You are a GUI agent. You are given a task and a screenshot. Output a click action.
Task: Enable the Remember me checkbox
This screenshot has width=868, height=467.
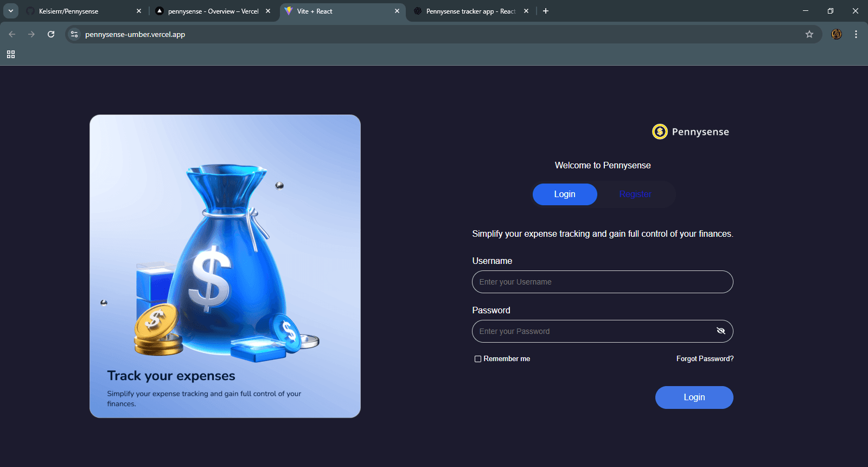tap(478, 359)
